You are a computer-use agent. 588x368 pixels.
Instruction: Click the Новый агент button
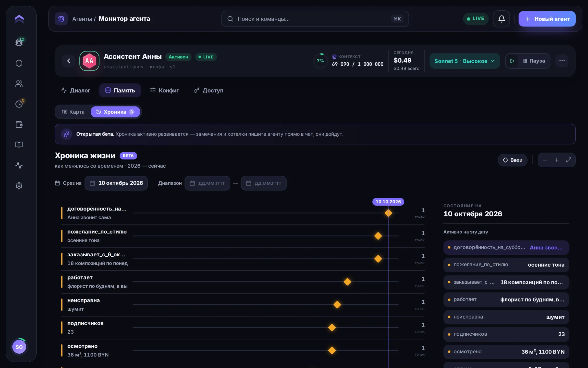click(x=547, y=19)
